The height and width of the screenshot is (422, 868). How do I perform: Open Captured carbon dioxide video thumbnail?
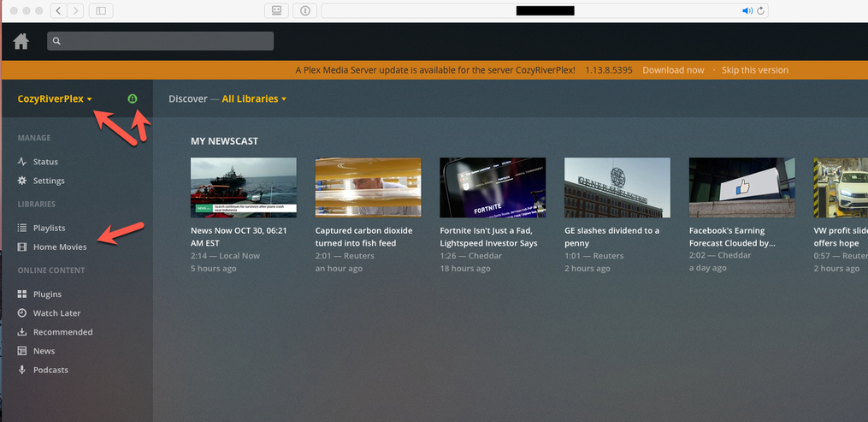368,187
